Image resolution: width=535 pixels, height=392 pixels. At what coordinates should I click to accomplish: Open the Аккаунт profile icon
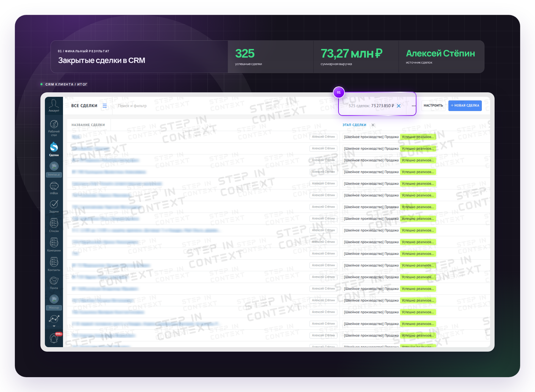pos(54,106)
